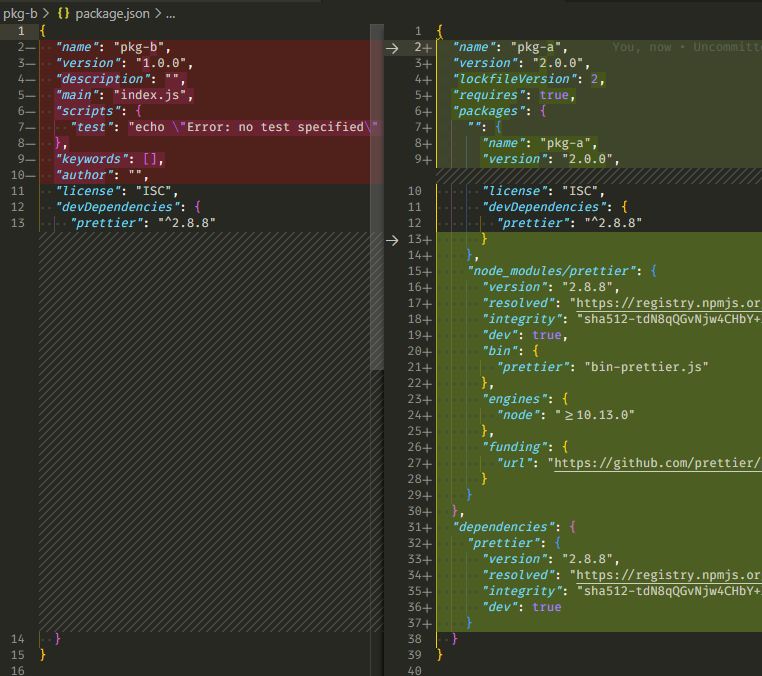
Task: Click "dev": true on right line 36
Action: [x=521, y=607]
